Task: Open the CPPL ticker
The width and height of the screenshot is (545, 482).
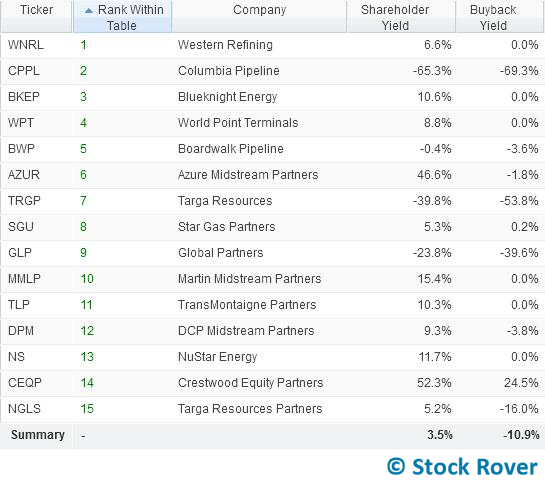Action: (x=24, y=71)
